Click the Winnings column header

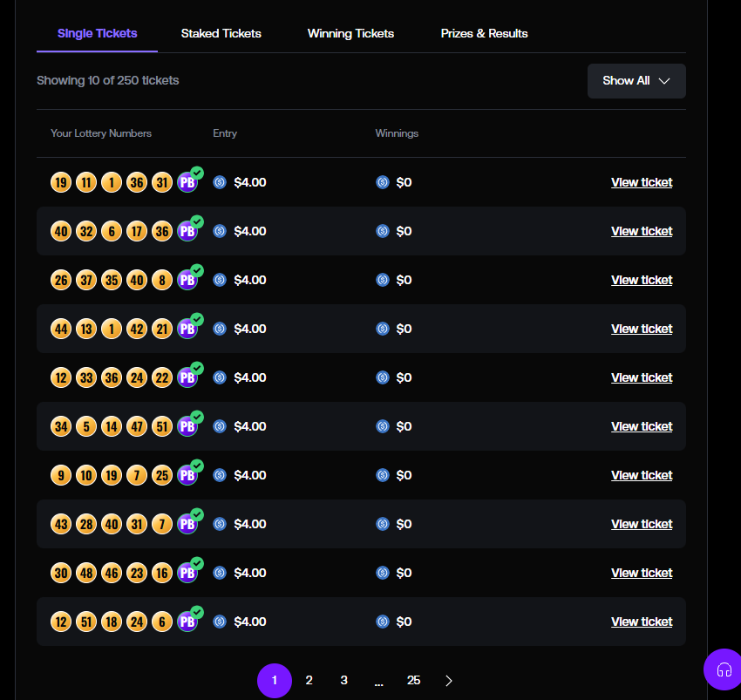397,133
